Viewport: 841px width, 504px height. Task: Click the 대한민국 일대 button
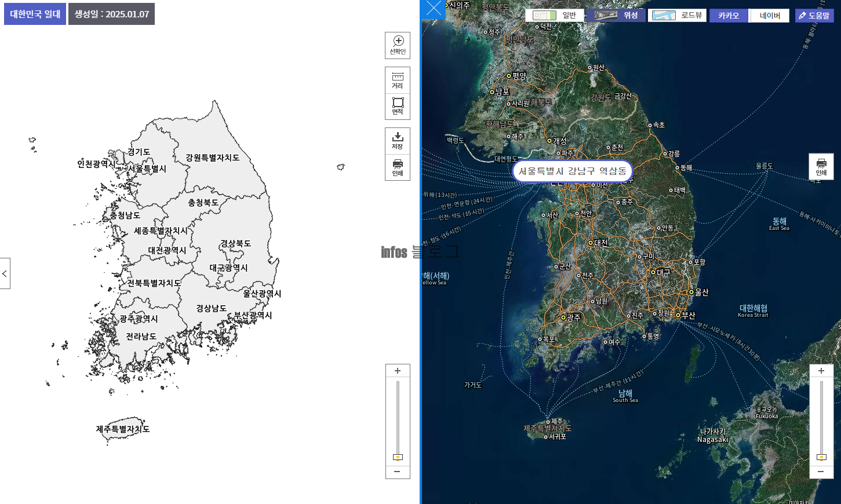tap(35, 14)
